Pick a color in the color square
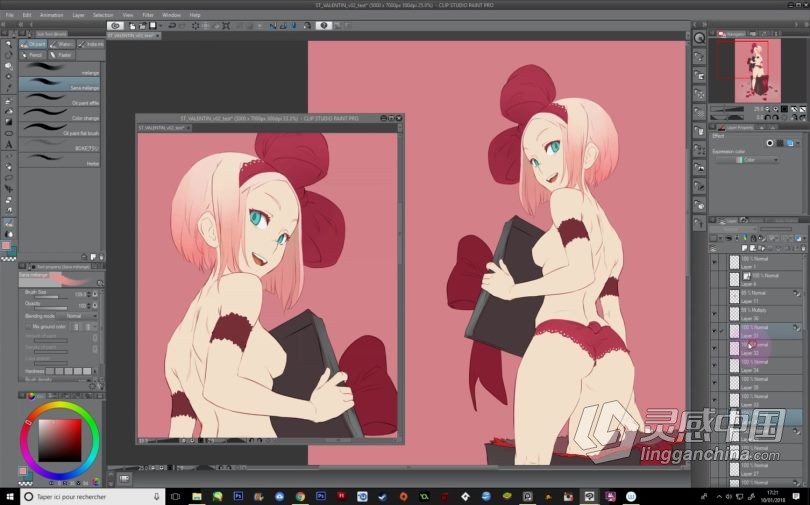 point(60,440)
